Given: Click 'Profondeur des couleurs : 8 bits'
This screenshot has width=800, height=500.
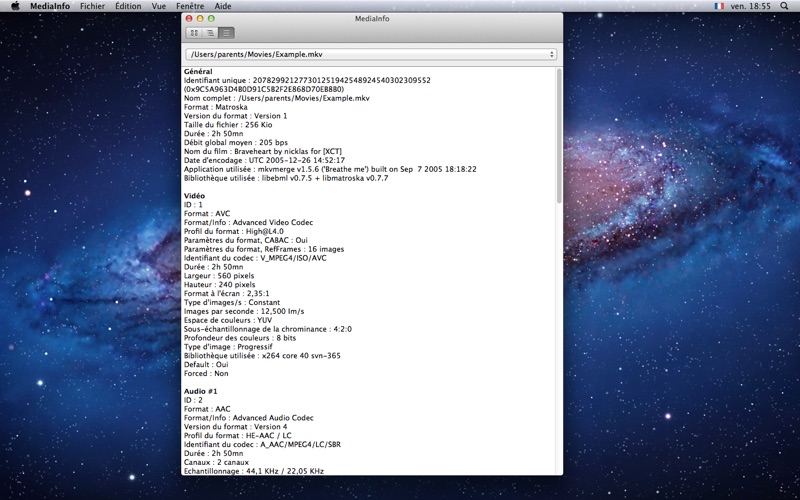Looking at the screenshot, I should (240, 338).
